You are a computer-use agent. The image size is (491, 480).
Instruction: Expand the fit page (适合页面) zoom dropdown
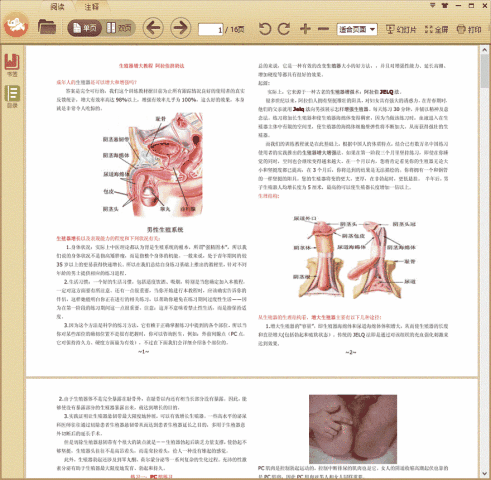click(x=357, y=30)
